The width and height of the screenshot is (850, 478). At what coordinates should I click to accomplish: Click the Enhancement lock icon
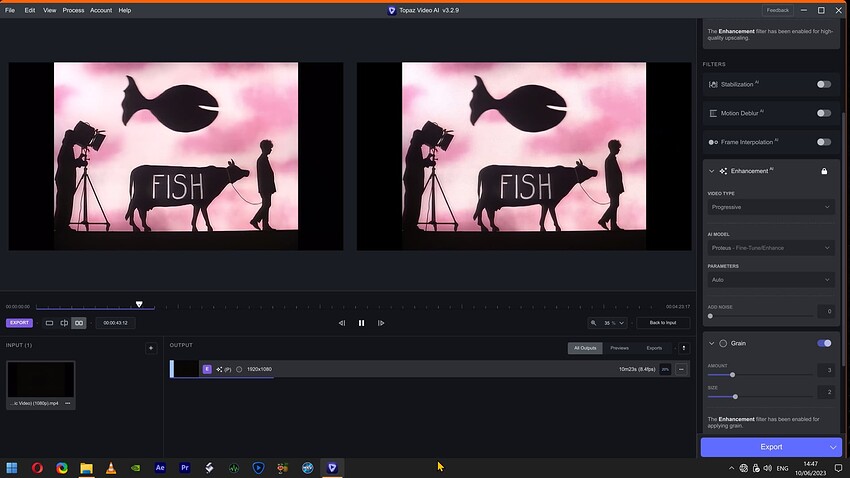tap(824, 171)
